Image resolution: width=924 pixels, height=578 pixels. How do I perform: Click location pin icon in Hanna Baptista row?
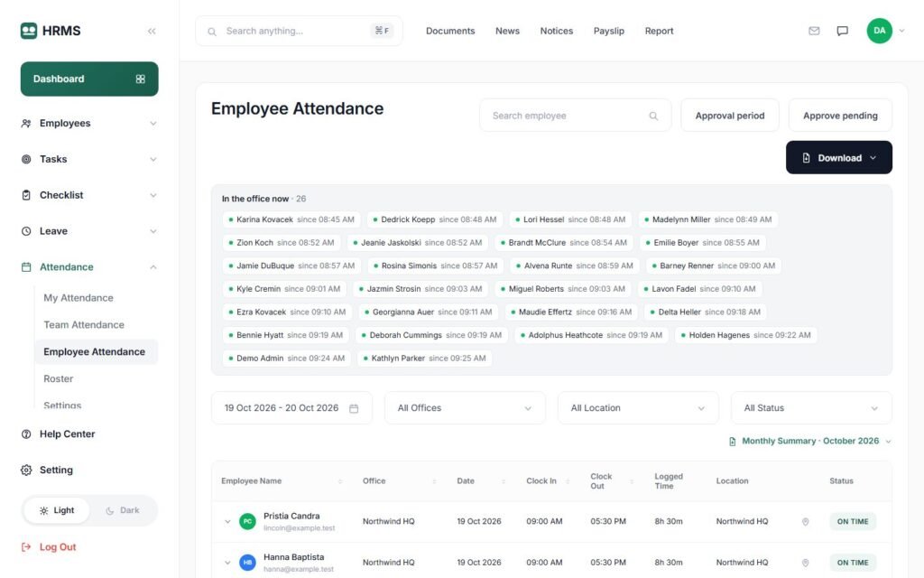pyautogui.click(x=805, y=563)
